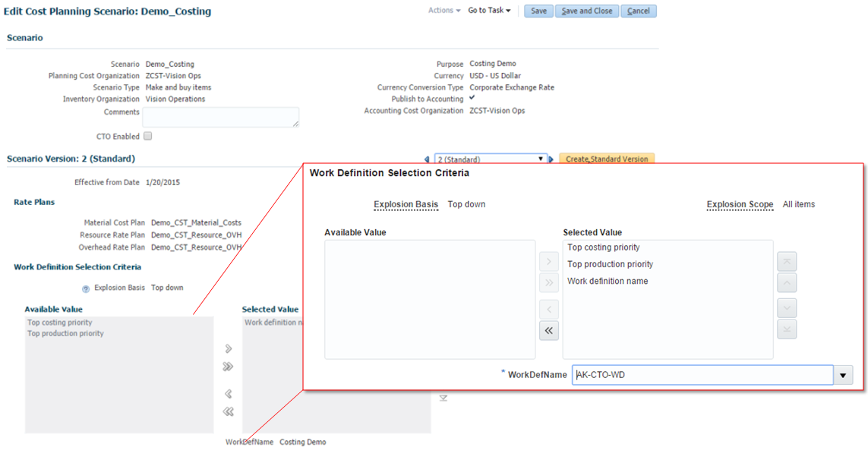Viewport: 868px width, 463px height.
Task: Click Save and Close
Action: tap(587, 11)
